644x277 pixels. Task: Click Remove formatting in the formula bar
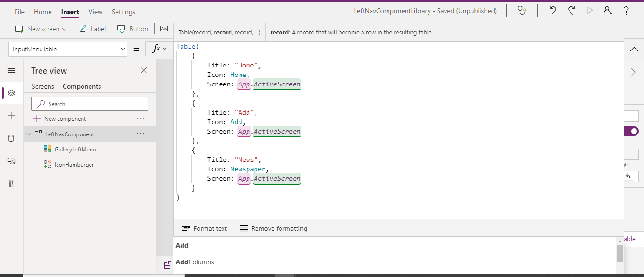click(x=273, y=228)
